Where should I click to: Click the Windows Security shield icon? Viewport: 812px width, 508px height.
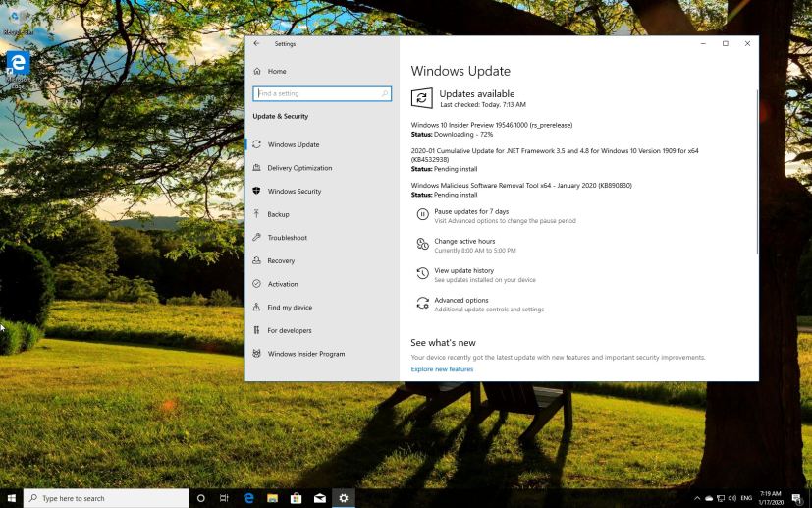pos(257,191)
